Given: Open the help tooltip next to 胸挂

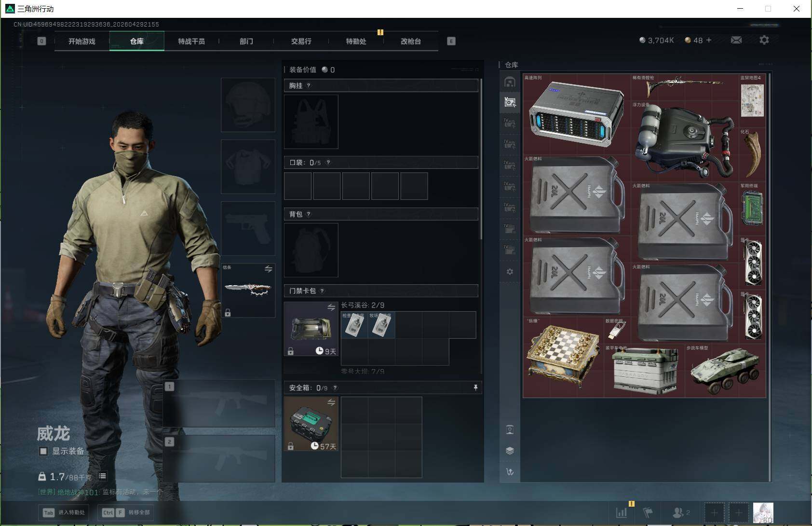Looking at the screenshot, I should click(x=309, y=86).
